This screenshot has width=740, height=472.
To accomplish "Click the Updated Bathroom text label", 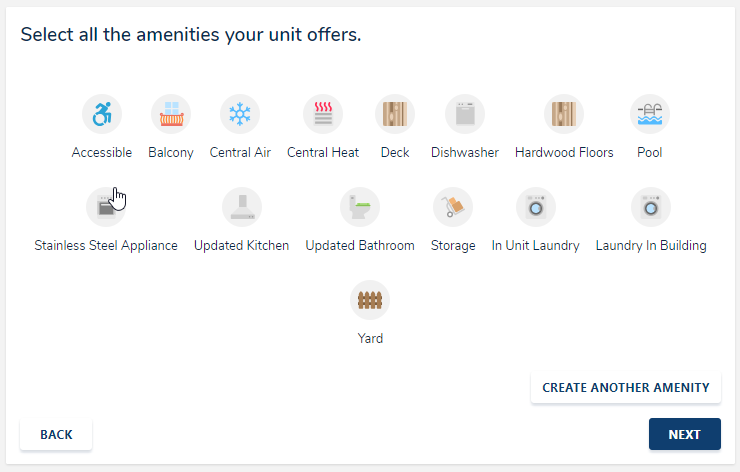I will pos(360,245).
